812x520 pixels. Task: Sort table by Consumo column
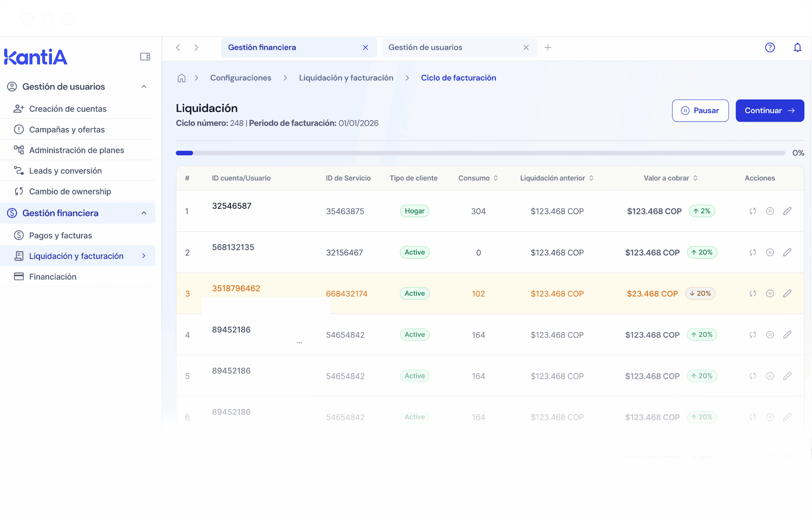coord(496,178)
